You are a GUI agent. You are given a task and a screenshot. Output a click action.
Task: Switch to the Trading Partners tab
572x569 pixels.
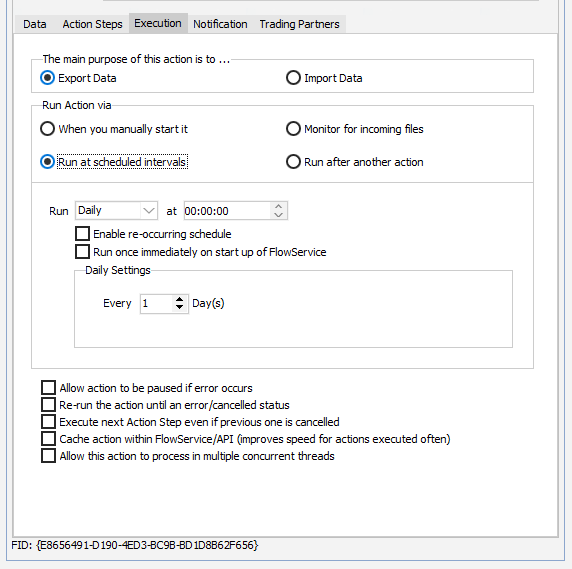tap(299, 24)
